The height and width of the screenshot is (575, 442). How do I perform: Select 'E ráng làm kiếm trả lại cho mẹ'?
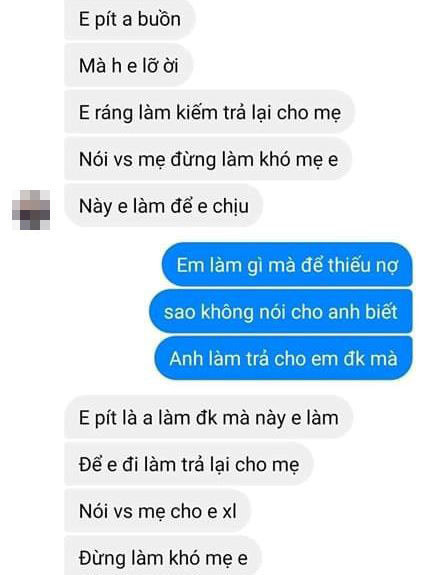coord(209,112)
